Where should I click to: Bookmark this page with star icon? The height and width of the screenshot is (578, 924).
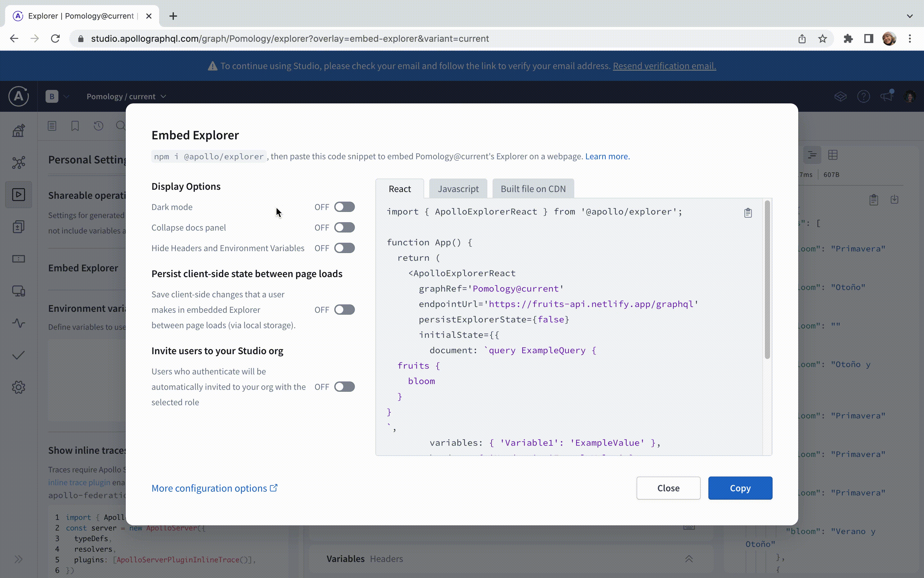coord(822,39)
